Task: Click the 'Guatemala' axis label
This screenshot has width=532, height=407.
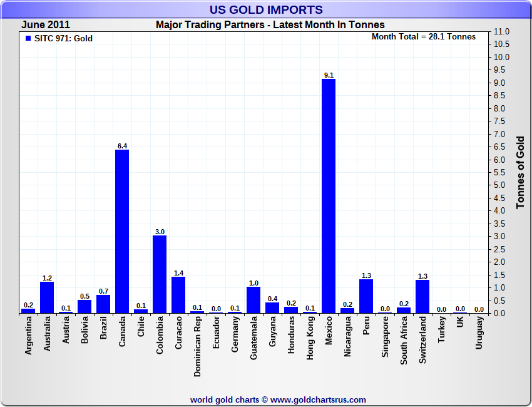Action: [x=253, y=338]
